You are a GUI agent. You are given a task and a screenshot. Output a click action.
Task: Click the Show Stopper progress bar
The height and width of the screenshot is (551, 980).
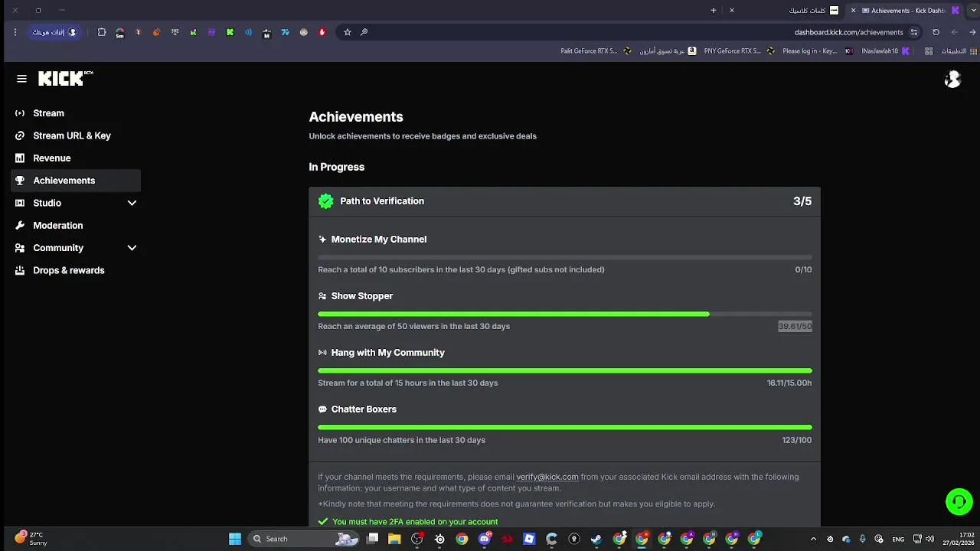565,314
